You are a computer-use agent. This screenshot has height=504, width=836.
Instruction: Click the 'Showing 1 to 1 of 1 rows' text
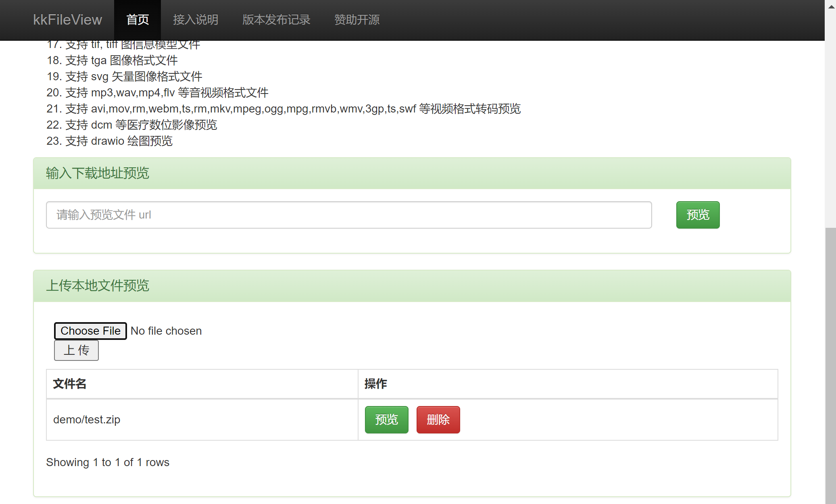108,462
